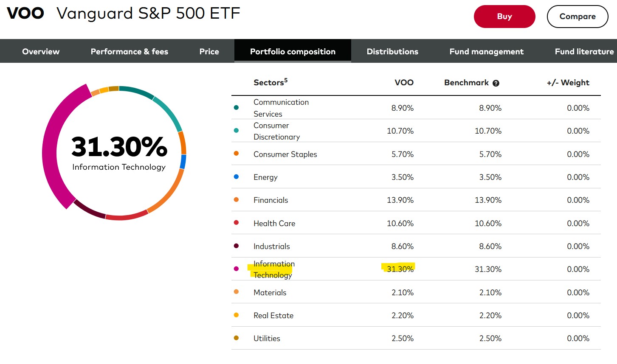The image size is (617, 364).
Task: Click the +/- Weight column header
Action: point(568,83)
